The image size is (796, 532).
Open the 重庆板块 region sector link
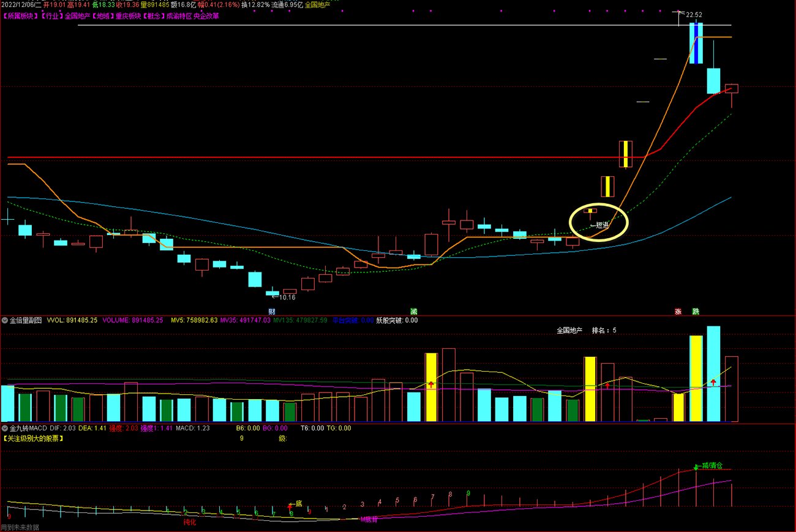click(129, 17)
